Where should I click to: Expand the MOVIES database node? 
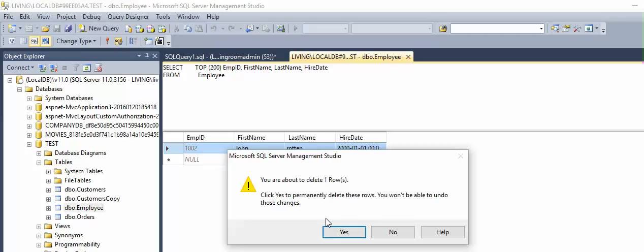[29, 135]
